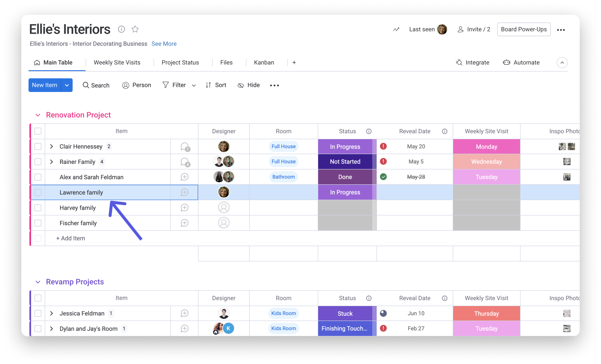
Task: Switch to the Main Table tab
Action: click(x=53, y=63)
